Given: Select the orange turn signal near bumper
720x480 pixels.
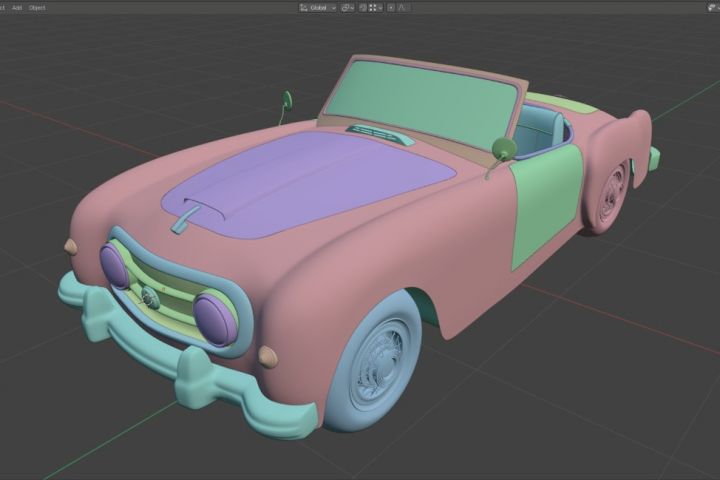Looking at the screenshot, I should (268, 356).
